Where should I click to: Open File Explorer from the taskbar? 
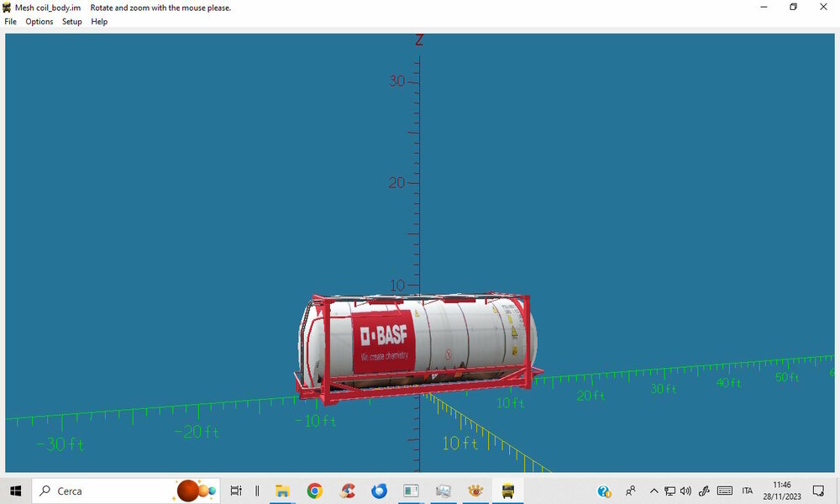282,491
